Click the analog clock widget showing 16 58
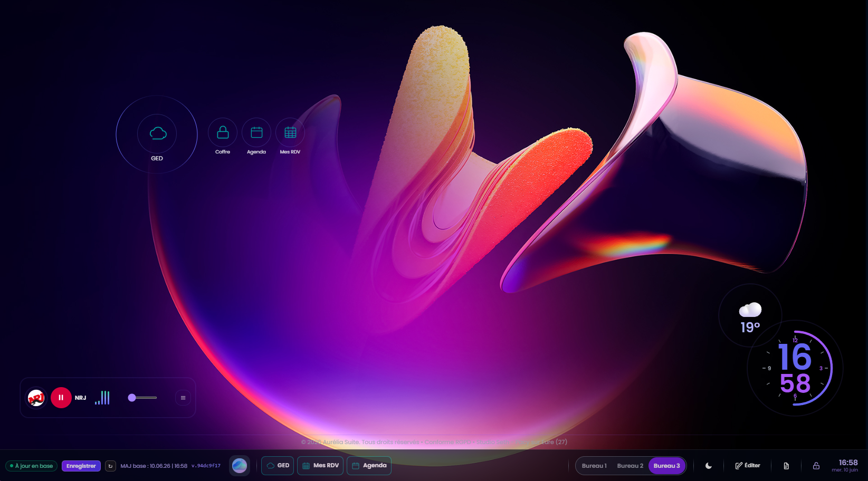This screenshot has height=481, width=868. point(795,368)
